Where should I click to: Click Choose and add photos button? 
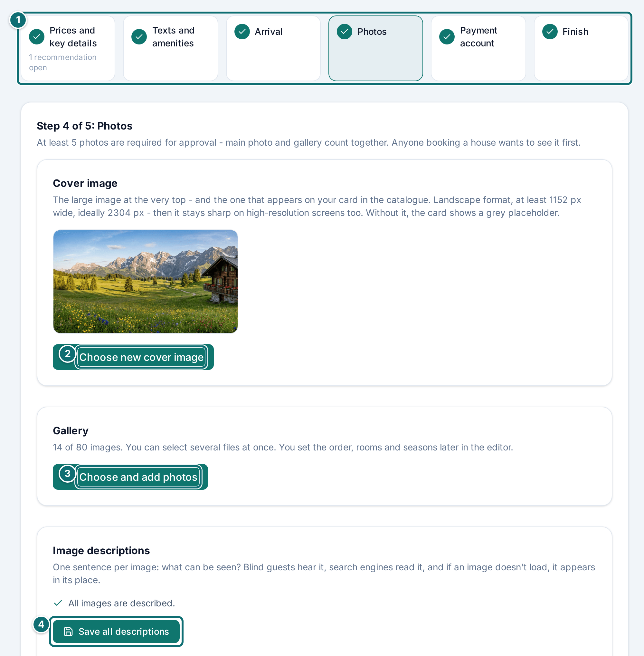(130, 477)
